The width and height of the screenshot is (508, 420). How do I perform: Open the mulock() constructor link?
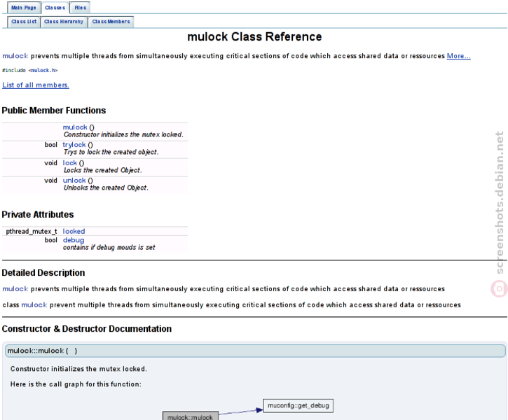75,127
